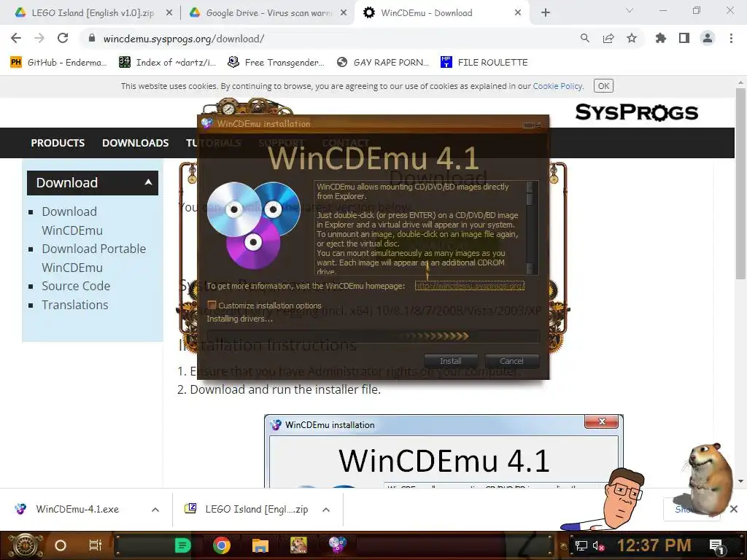Open the Chrome tab search chevron

[x=630, y=10]
